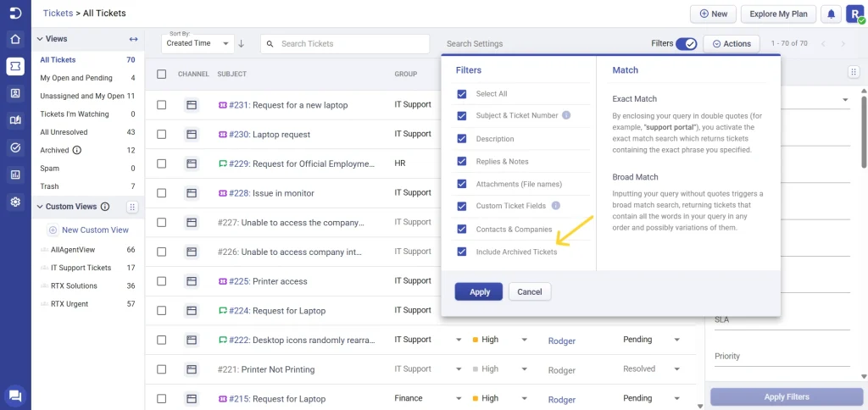Click Explore My Plan button
Screen dimensions: 868x410
coord(778,14)
